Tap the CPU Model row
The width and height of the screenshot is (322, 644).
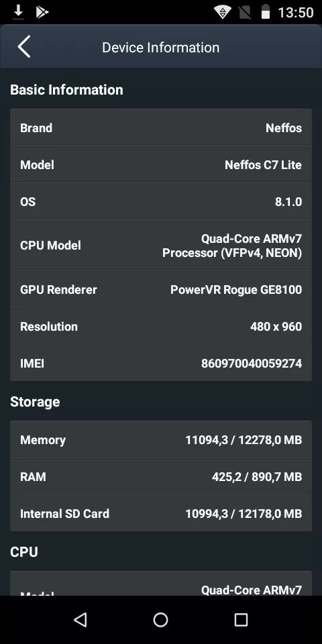(x=161, y=245)
